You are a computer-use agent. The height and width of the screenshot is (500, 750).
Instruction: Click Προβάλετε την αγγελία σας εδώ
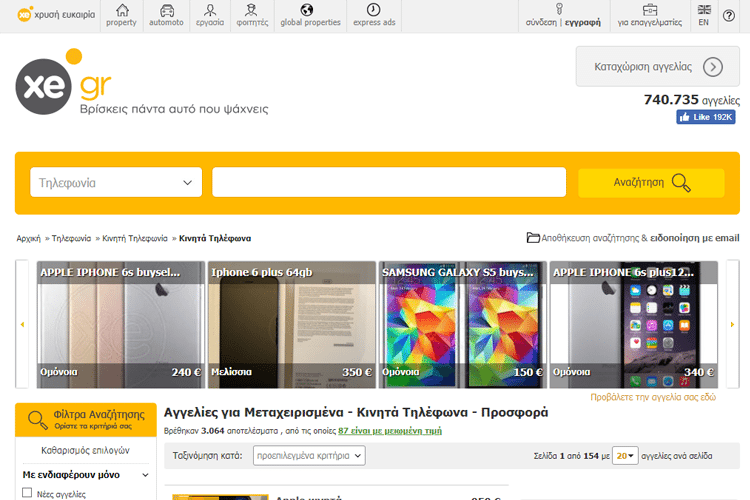pos(653,397)
